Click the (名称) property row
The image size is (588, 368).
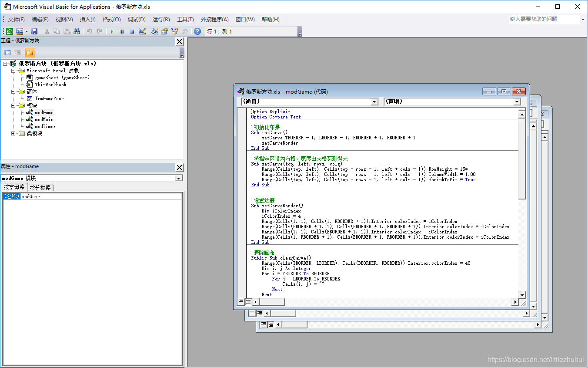(x=92, y=196)
